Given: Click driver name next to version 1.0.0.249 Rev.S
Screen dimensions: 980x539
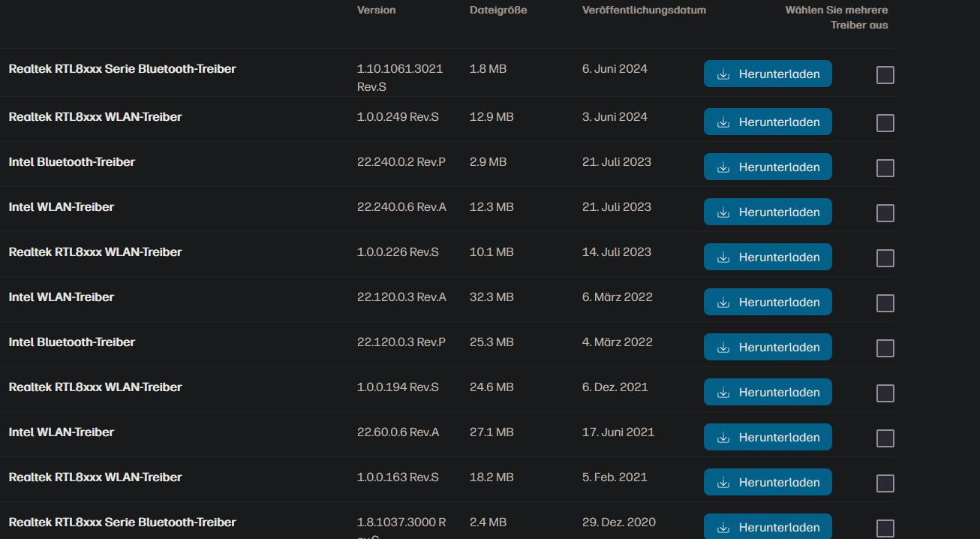Looking at the screenshot, I should (95, 117).
